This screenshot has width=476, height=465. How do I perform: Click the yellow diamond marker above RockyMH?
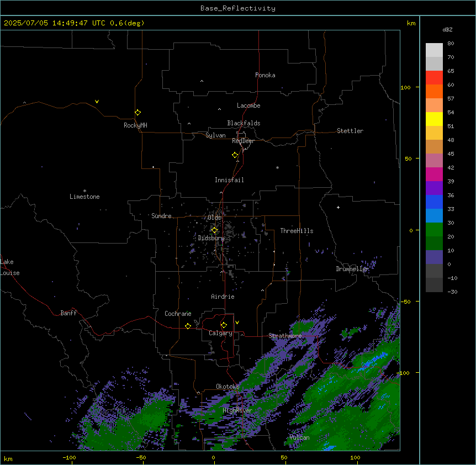[x=137, y=113]
